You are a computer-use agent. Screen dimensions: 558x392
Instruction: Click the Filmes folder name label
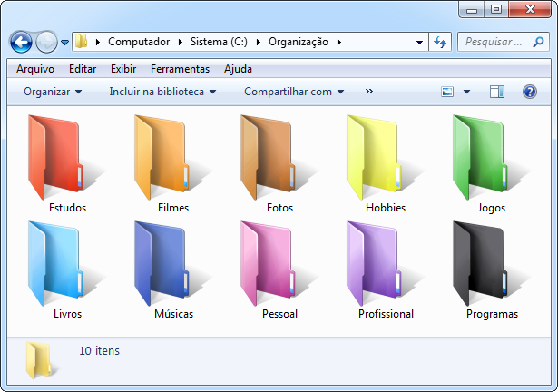click(173, 208)
